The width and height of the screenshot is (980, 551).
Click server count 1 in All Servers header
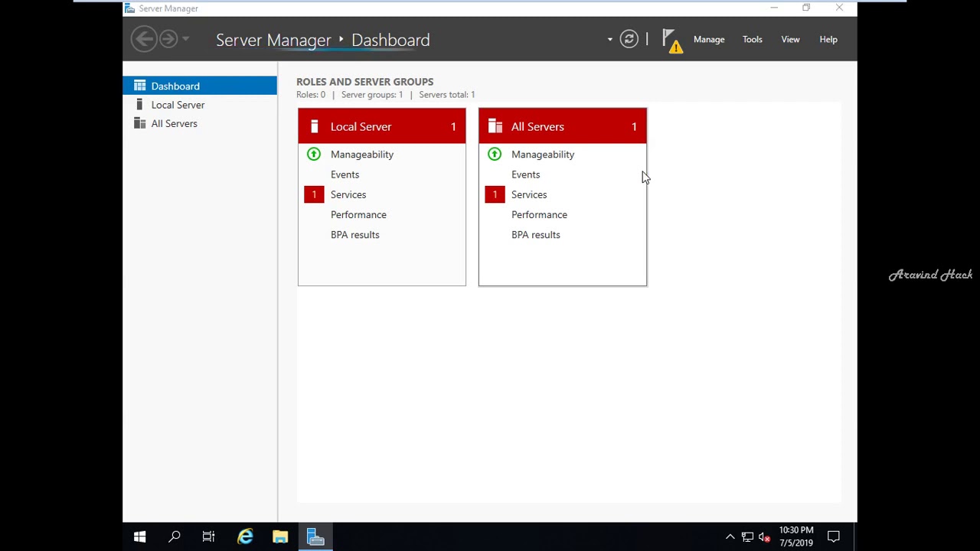click(x=634, y=126)
